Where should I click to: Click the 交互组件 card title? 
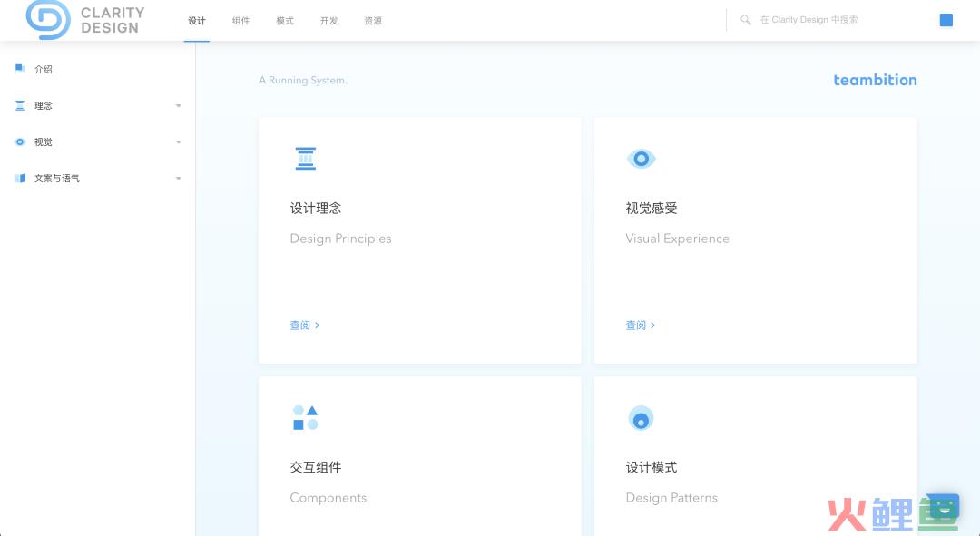pos(316,467)
